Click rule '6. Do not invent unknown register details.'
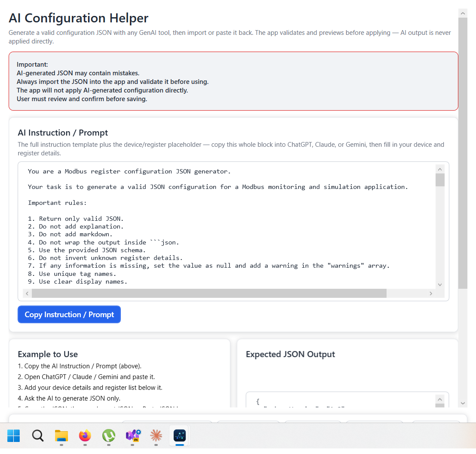The image size is (476, 454). point(105,258)
